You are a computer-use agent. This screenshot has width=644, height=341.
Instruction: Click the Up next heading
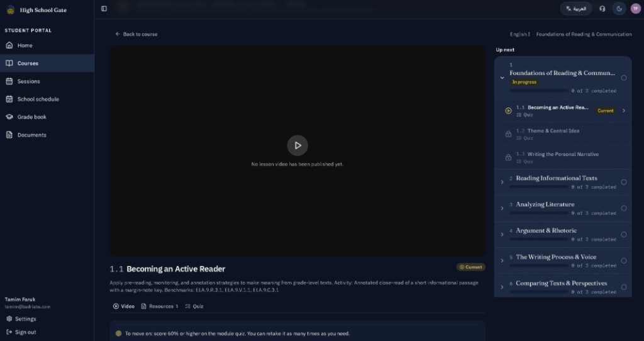pyautogui.click(x=505, y=50)
